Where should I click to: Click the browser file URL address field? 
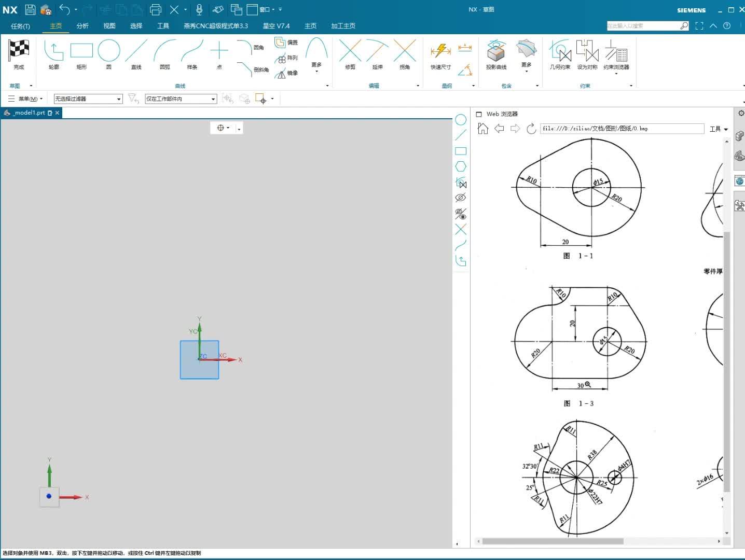click(622, 129)
